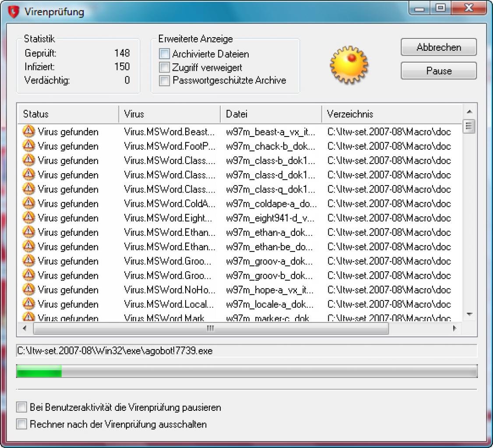Enable Archivierte Dateien checkbox
493x448 pixels.
164,54
